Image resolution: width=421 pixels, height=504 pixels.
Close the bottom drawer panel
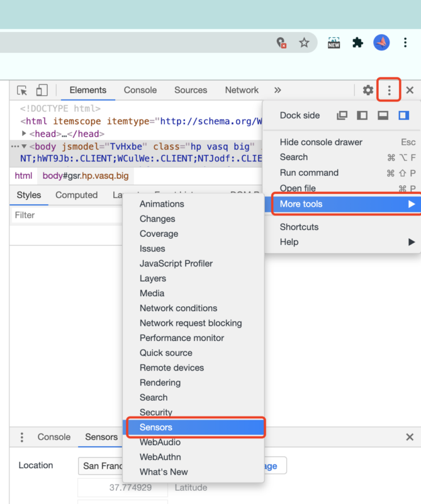click(410, 437)
